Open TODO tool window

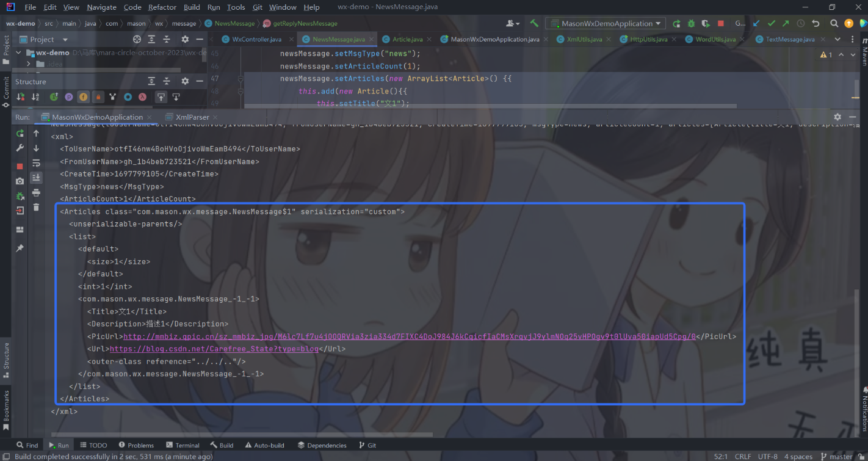pos(93,445)
